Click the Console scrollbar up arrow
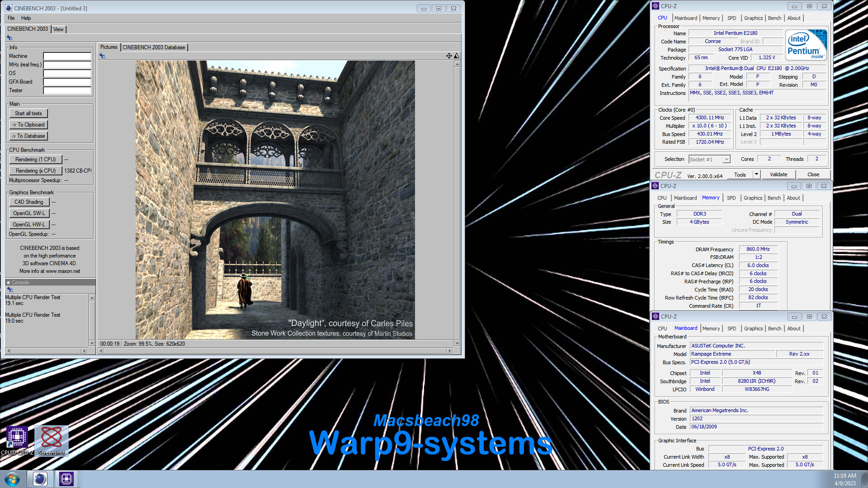The image size is (868, 488). point(92,298)
